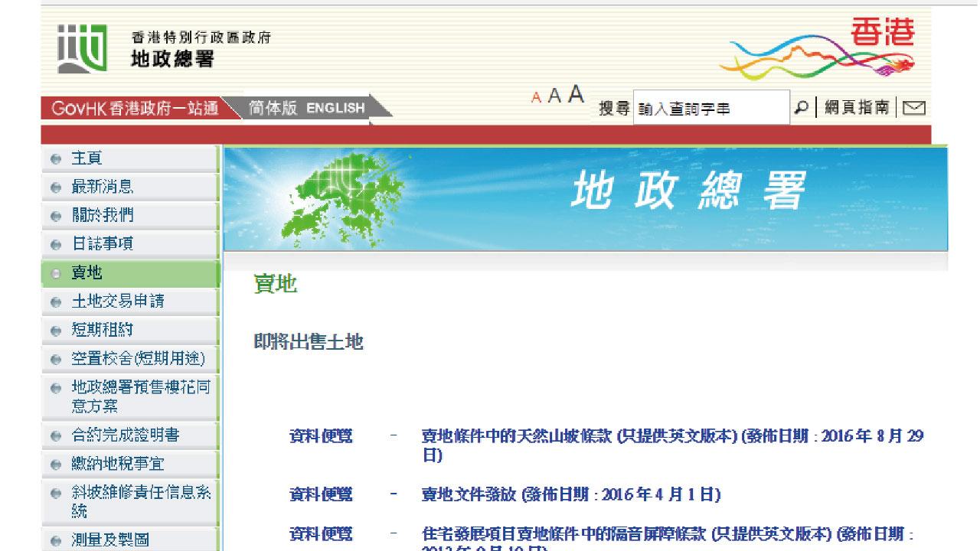Open the email envelope icon

point(913,109)
